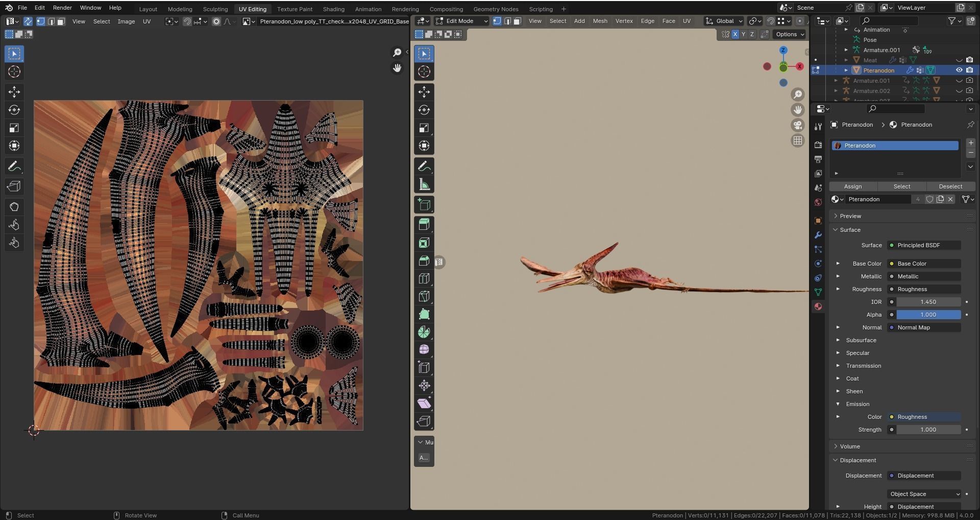The height and width of the screenshot is (520, 980).
Task: Select the UV editor Grab tool
Action: (14, 207)
